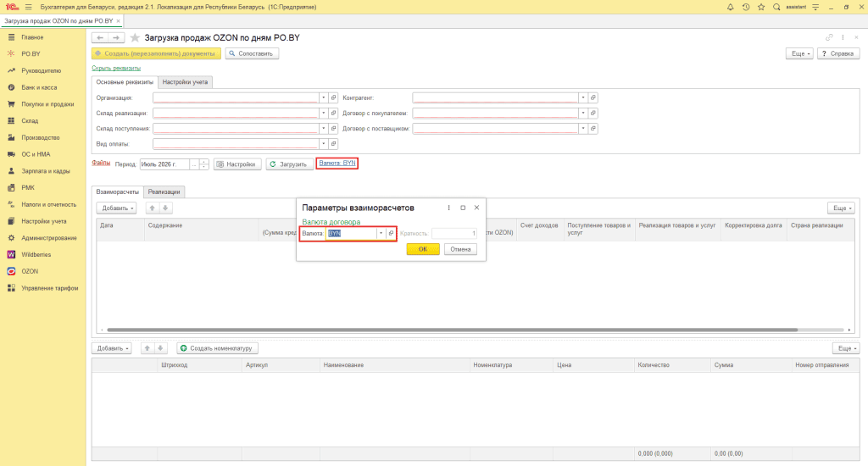Click Создать номенклатуру button
This screenshot has height=466, width=868.
[218, 348]
